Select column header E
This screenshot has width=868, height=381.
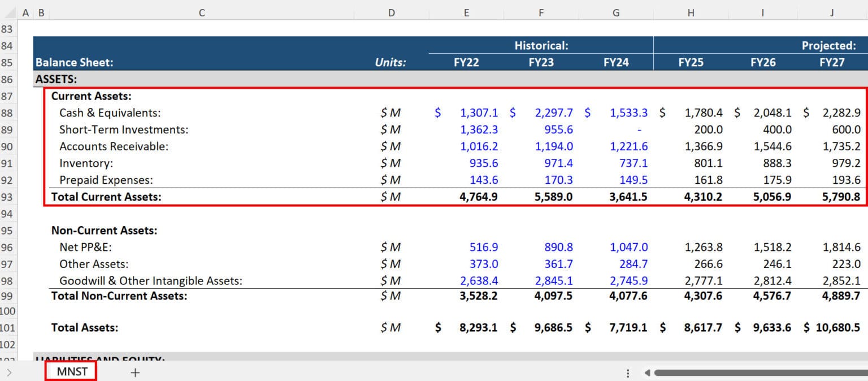click(466, 12)
